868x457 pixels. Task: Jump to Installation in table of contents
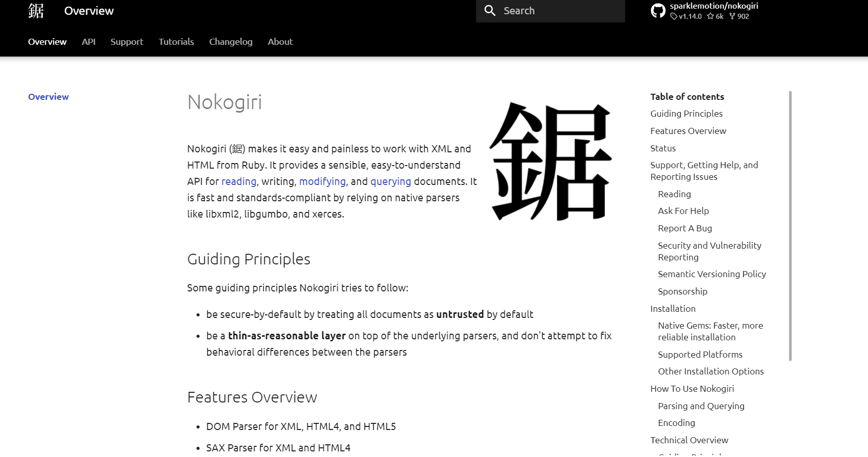coord(673,309)
